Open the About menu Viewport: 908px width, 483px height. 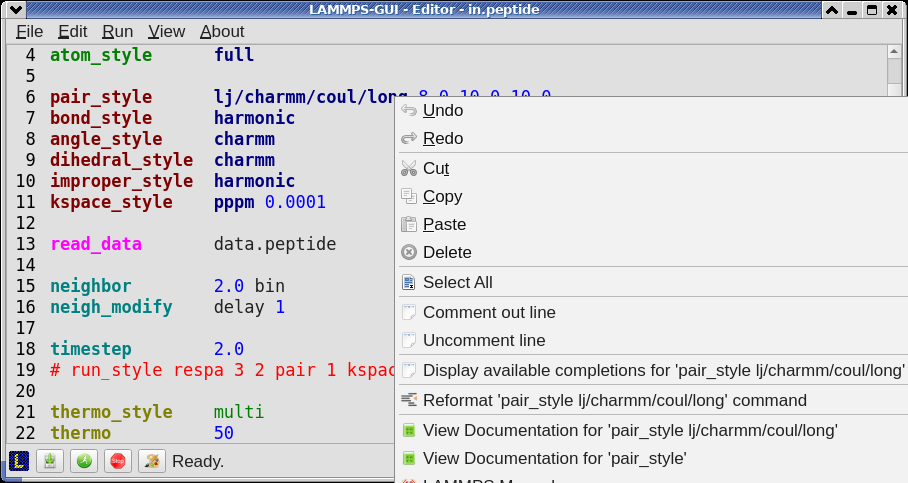[222, 31]
